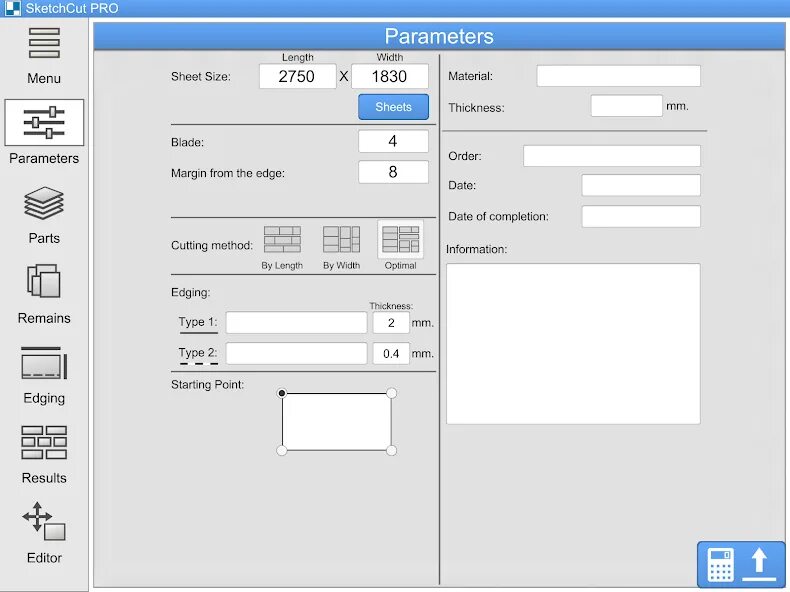Click the SketchCut PRO app logo
The width and height of the screenshot is (790, 592).
click(12, 8)
